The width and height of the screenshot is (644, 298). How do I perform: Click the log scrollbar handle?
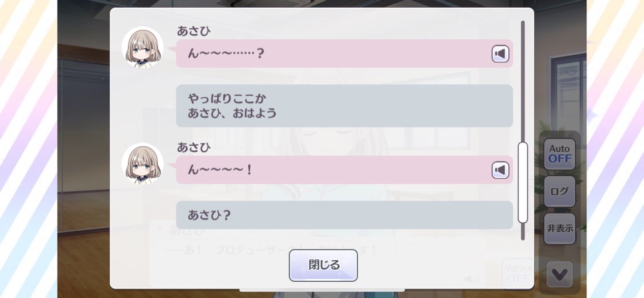click(522, 182)
